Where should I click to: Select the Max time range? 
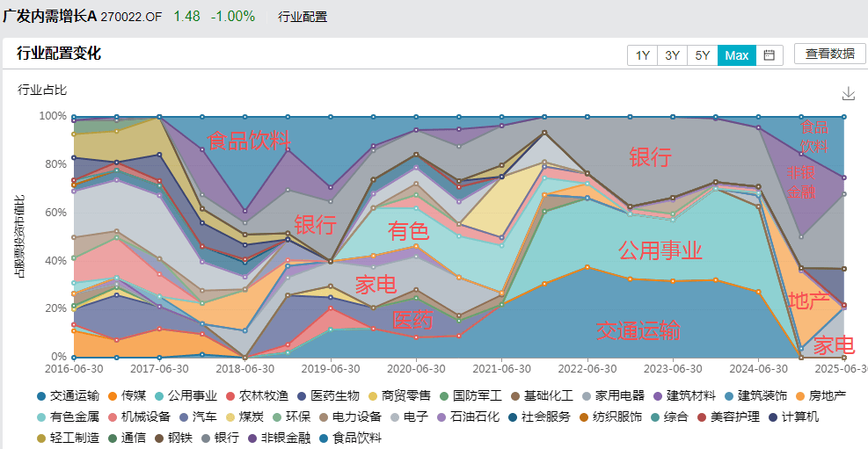tap(737, 55)
